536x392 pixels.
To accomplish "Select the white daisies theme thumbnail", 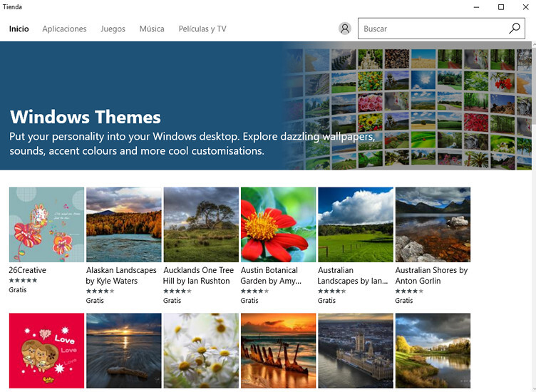I will click(x=201, y=351).
